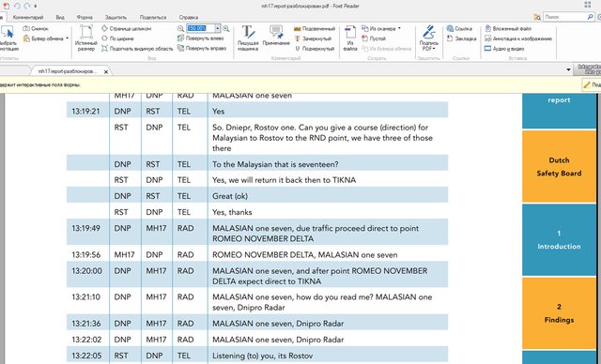The width and height of the screenshot is (601, 364).
Task: Go to the 1 Introduction section
Action: click(559, 240)
